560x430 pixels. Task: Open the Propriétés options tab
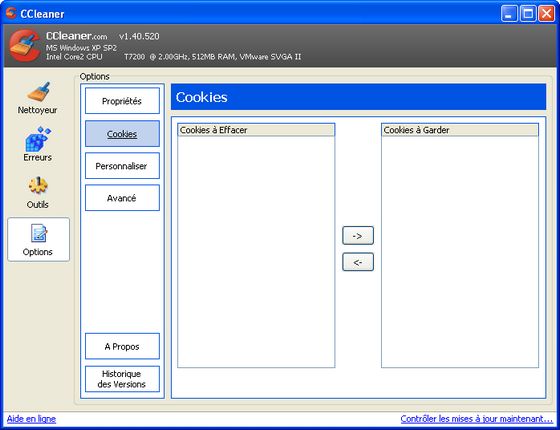click(x=122, y=101)
